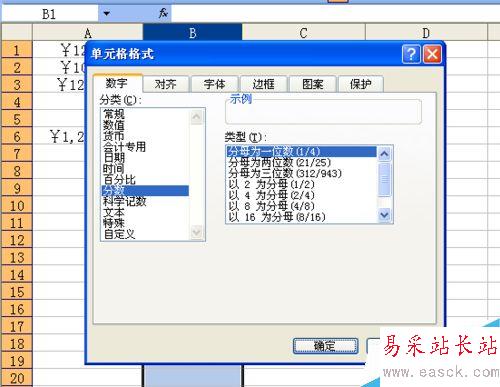Click the fx insert function icon
This screenshot has width=500, height=387.
(x=163, y=14)
